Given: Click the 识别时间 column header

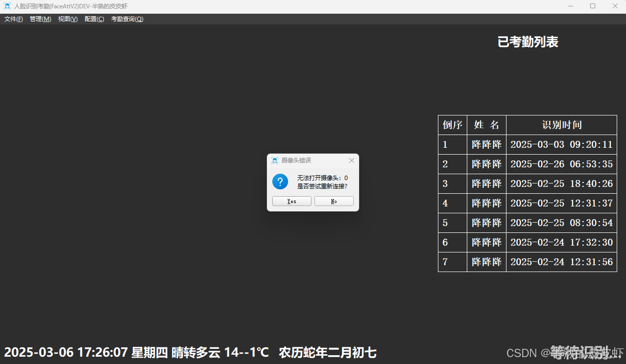Looking at the screenshot, I should click(x=561, y=125).
